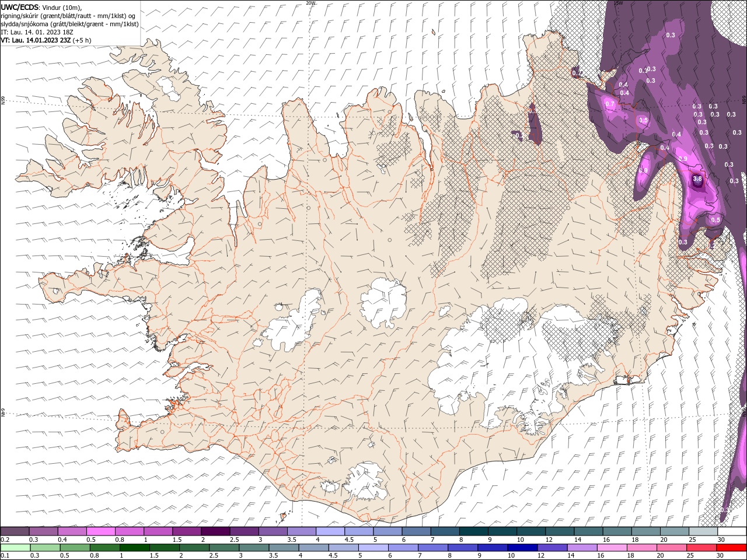Click the pale green swatch above label 0.1

15,548
